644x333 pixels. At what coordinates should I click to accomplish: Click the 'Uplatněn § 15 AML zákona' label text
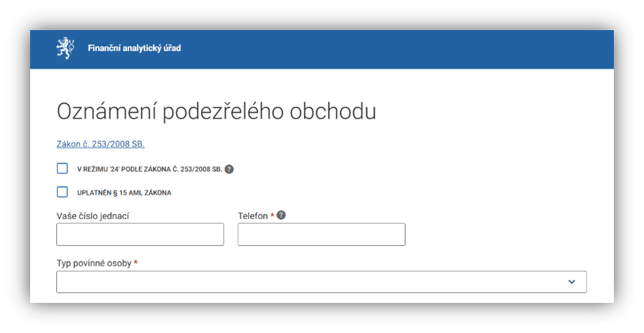(x=124, y=193)
